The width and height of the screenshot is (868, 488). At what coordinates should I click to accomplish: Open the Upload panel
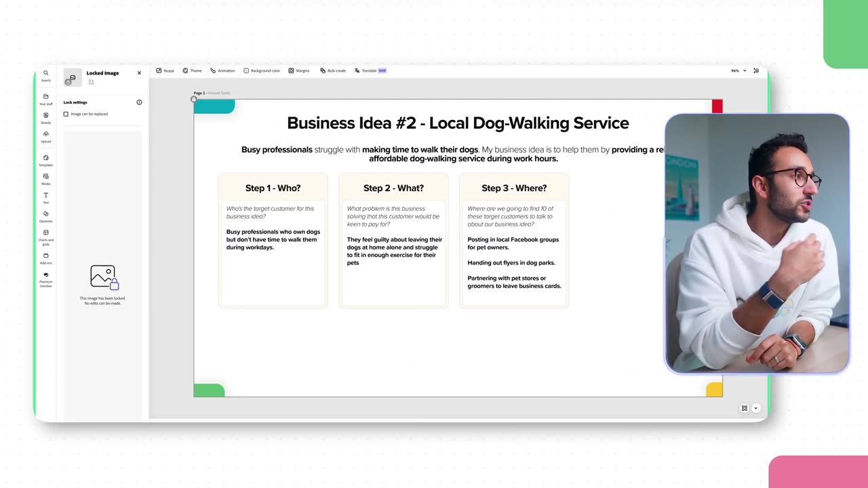click(45, 136)
